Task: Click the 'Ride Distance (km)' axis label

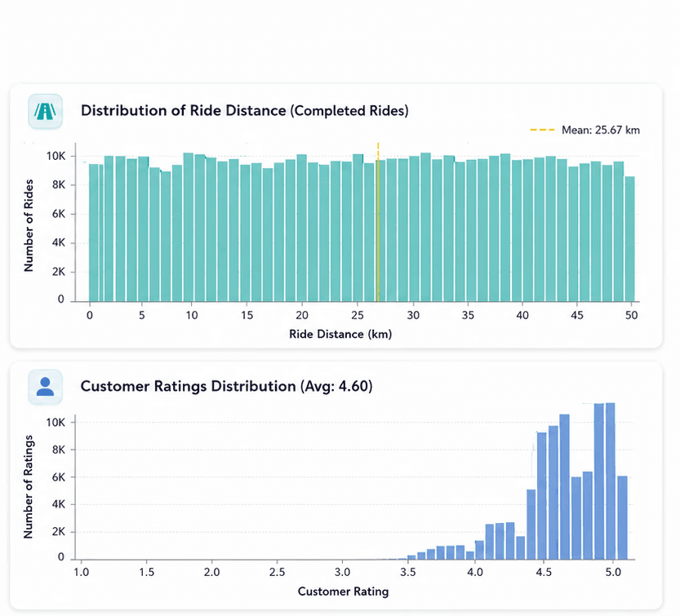Action: pos(340,335)
